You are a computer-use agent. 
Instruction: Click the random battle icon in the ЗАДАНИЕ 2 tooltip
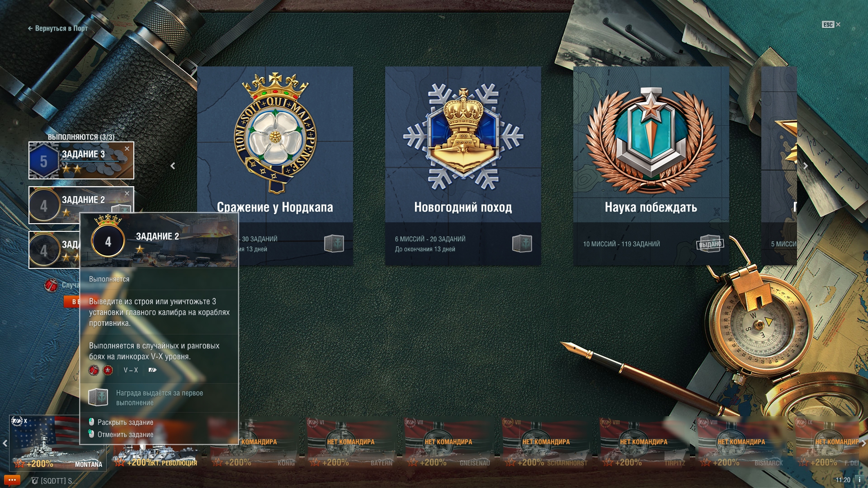pyautogui.click(x=94, y=370)
